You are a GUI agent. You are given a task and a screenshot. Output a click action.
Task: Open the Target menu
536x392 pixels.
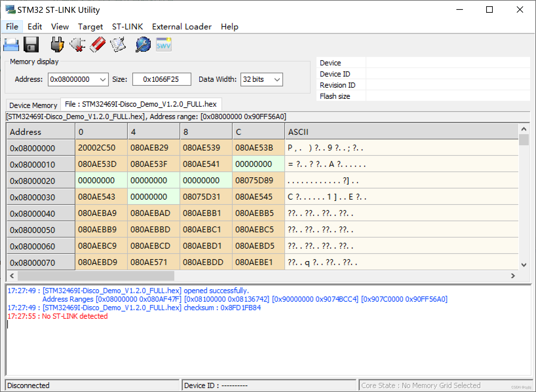(90, 27)
